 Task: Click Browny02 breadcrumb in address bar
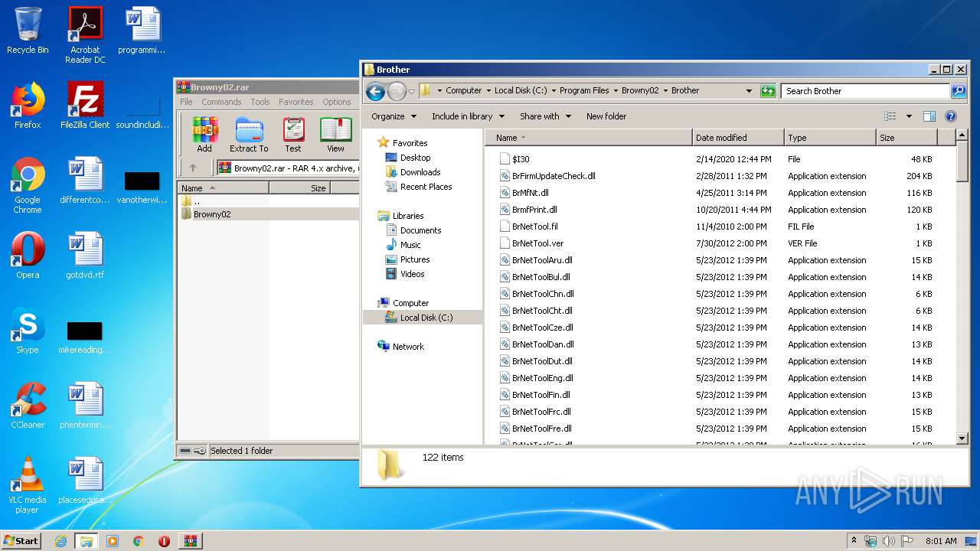pyautogui.click(x=640, y=90)
